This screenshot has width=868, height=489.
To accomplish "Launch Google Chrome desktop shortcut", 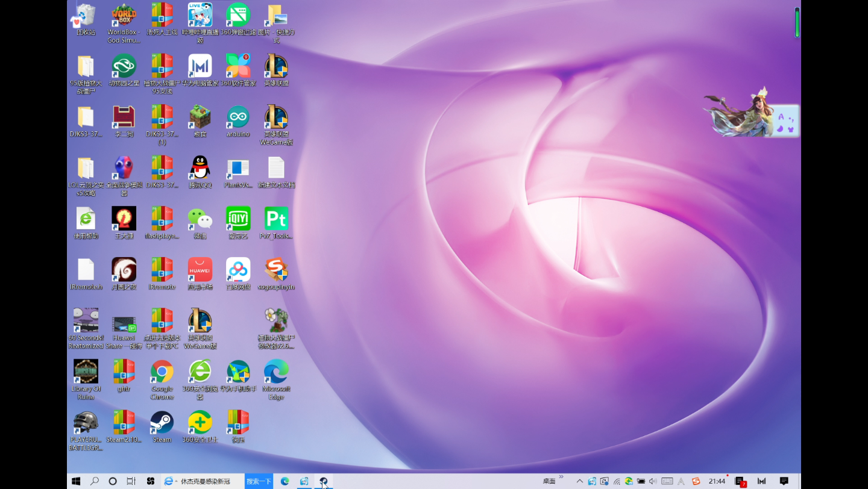I will point(162,380).
